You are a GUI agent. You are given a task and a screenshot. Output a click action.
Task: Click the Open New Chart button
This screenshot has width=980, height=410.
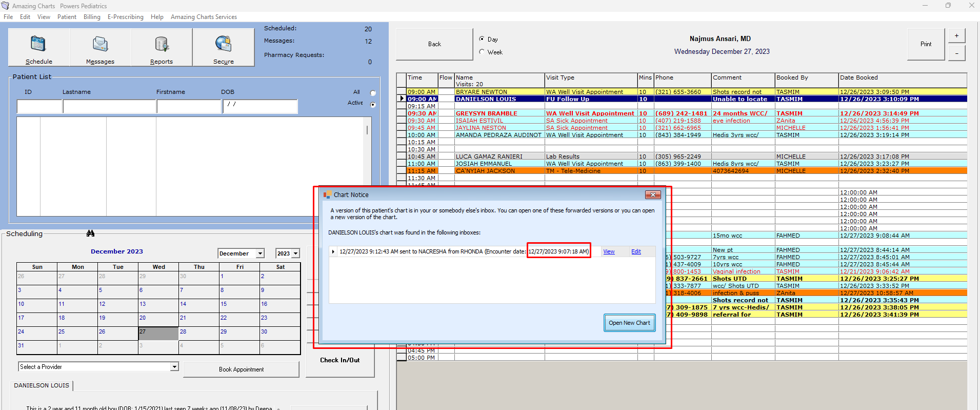[629, 323]
